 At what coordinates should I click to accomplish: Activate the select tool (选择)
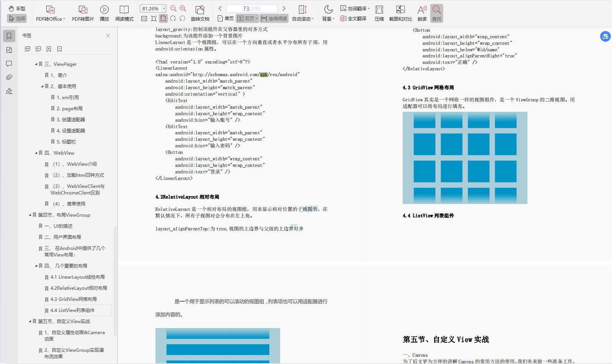[17, 18]
